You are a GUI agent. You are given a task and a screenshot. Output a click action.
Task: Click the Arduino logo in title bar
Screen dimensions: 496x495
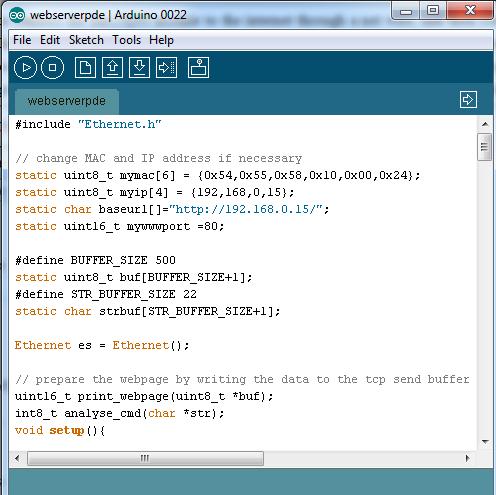click(17, 15)
